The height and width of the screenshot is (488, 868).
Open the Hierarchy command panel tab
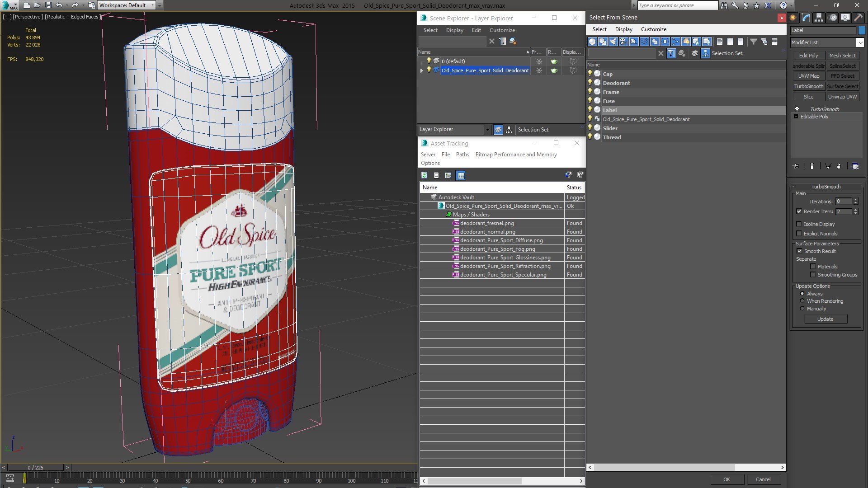pos(819,18)
